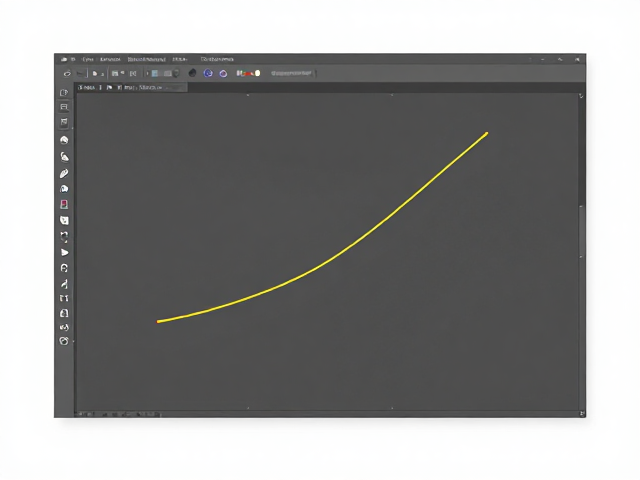Select the white folded-page tool in left toolbar

click(x=64, y=220)
